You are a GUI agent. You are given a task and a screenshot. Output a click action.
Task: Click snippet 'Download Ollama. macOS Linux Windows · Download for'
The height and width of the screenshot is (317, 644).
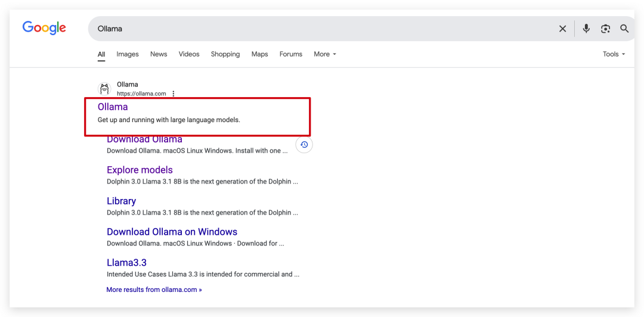(196, 243)
